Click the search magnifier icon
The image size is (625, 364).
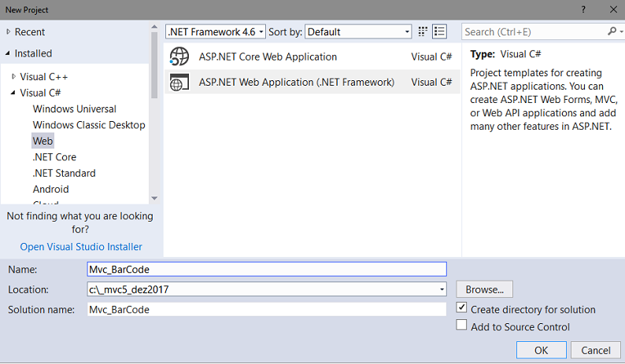[x=612, y=31]
